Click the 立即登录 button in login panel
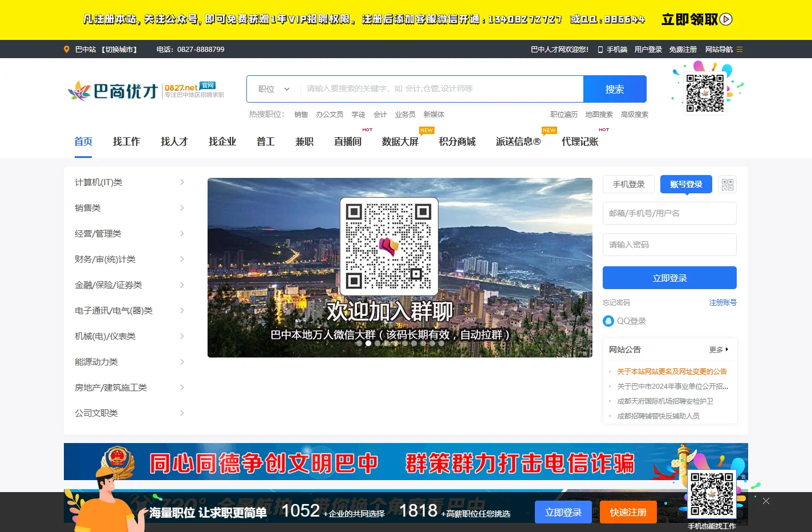The width and height of the screenshot is (812, 532). point(669,278)
